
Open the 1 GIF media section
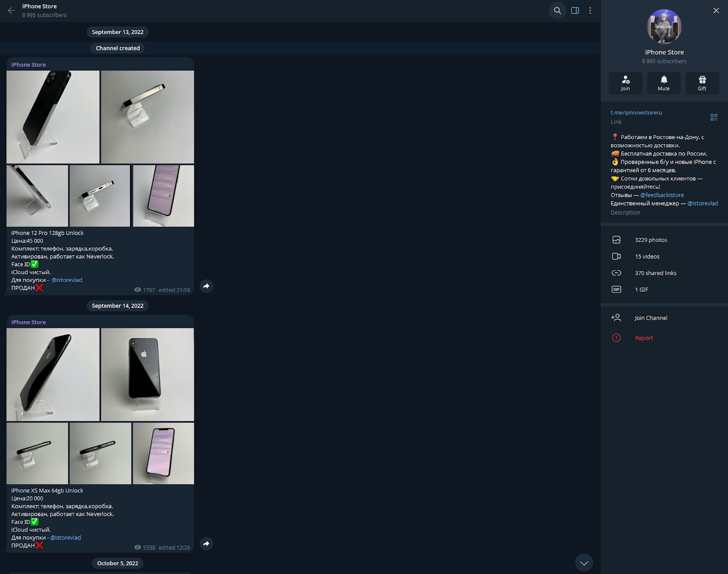tap(642, 290)
